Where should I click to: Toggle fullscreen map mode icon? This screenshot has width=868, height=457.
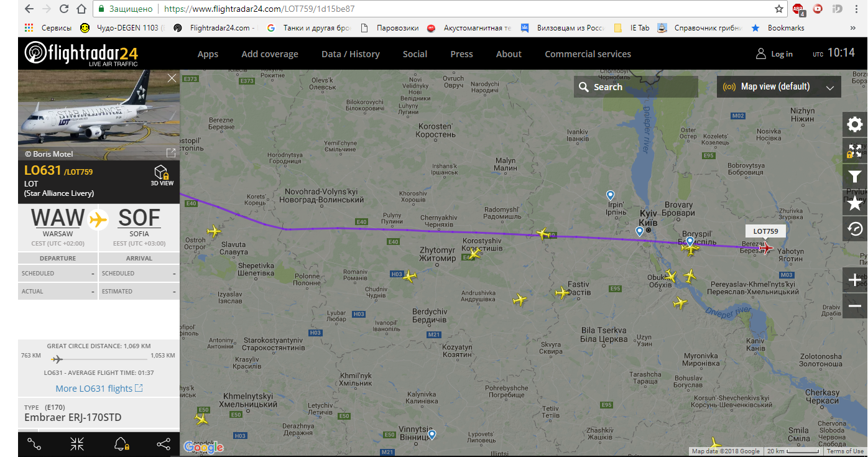[x=855, y=150]
